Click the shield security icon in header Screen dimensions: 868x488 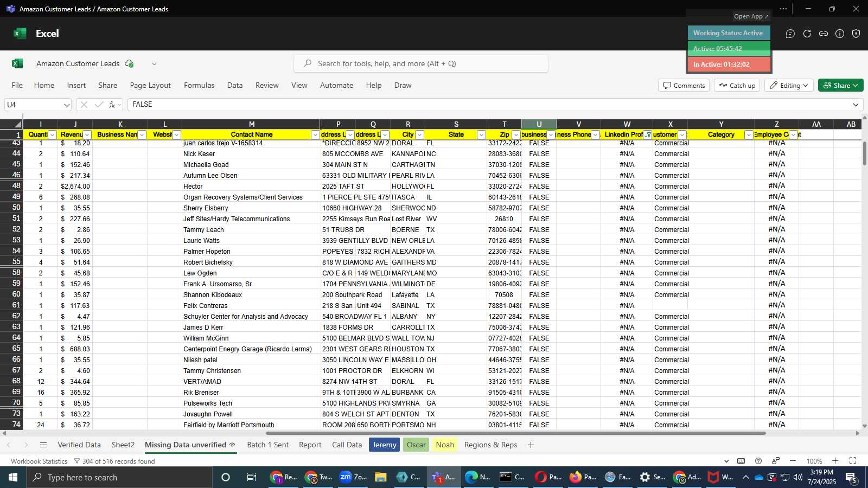856,34
